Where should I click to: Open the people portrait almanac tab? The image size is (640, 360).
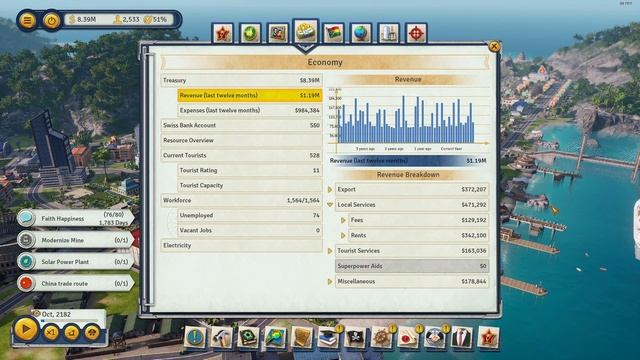[278, 33]
